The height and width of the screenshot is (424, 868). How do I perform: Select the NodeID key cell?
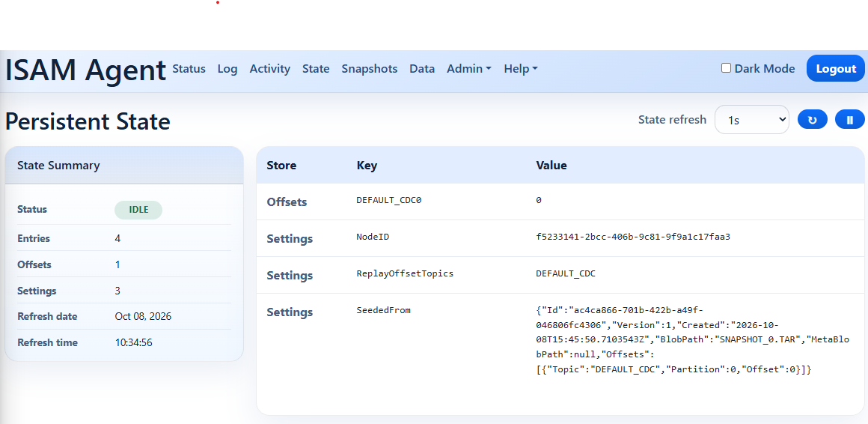pyautogui.click(x=373, y=237)
